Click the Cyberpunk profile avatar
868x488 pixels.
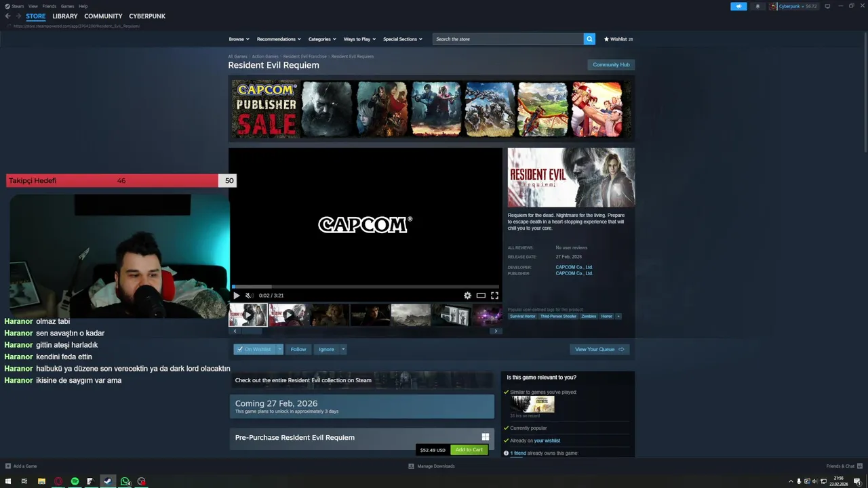click(773, 6)
